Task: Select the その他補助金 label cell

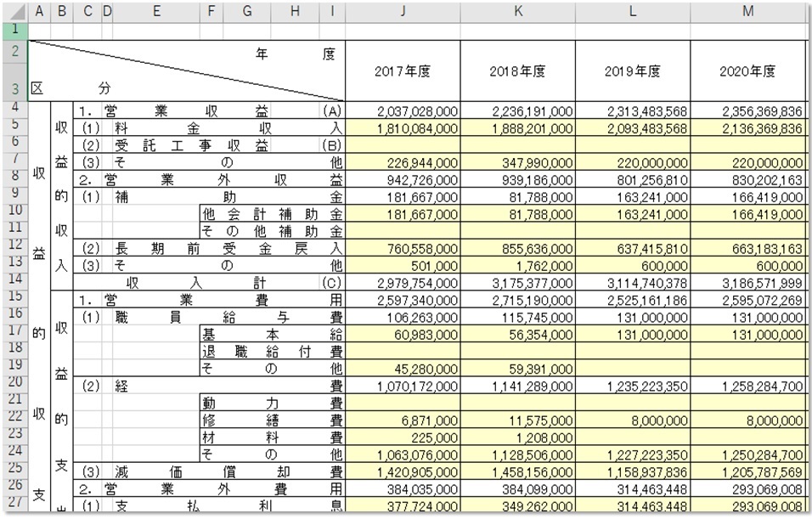Action: tap(273, 231)
